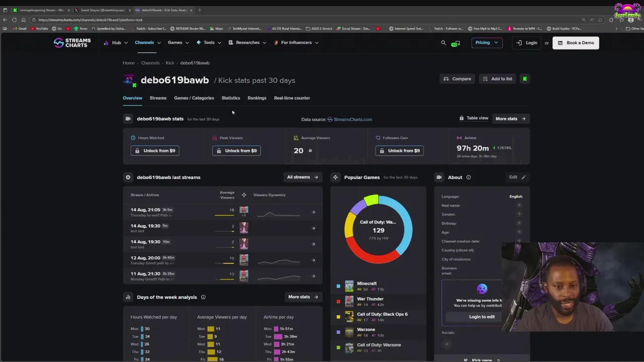Expand the Tools menu
This screenshot has width=644, height=362.
[x=209, y=43]
